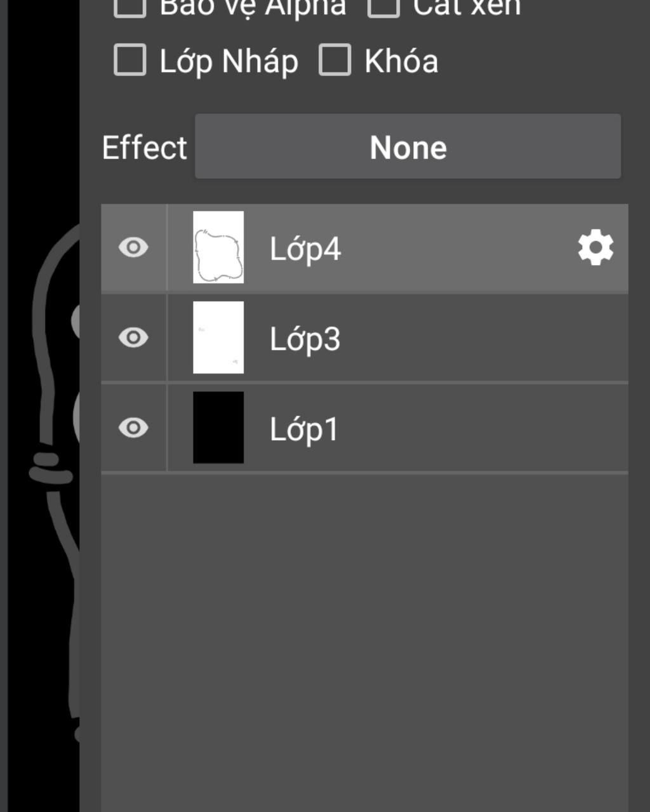Click the Effect label text
Screen dimensions: 650x812
pos(145,148)
